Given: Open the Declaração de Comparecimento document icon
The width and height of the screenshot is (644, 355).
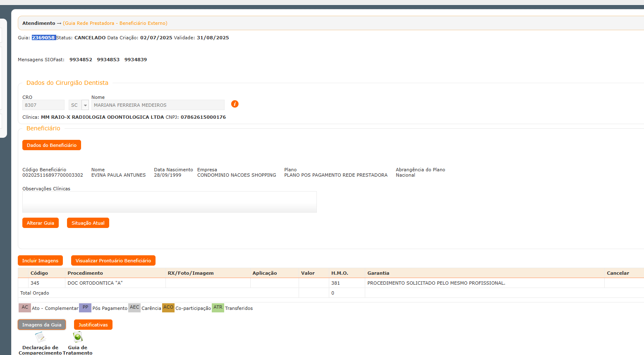Looking at the screenshot, I should [40, 338].
